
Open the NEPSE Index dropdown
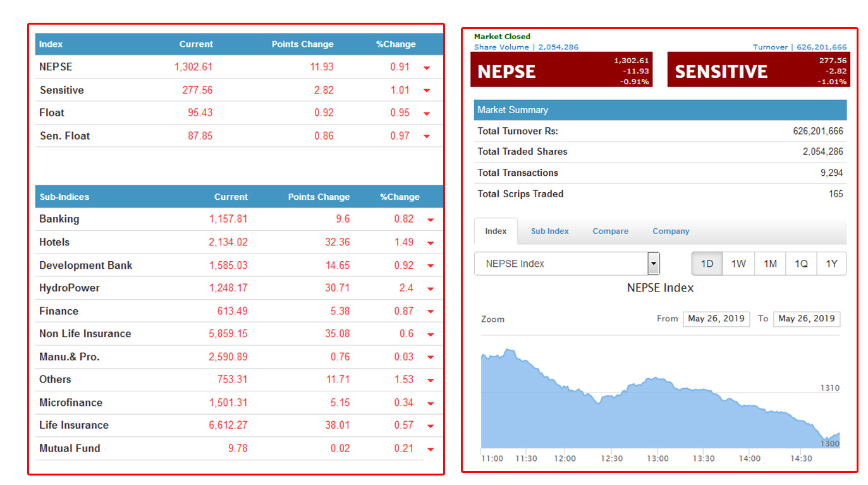566,264
